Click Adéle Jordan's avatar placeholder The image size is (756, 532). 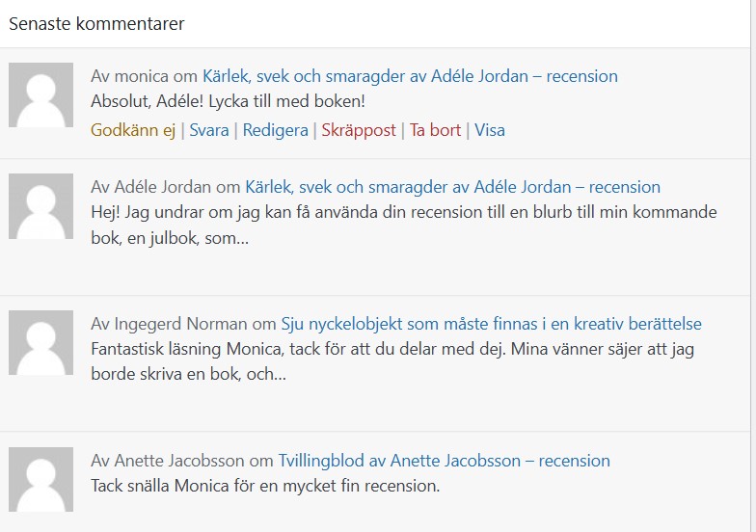40,206
